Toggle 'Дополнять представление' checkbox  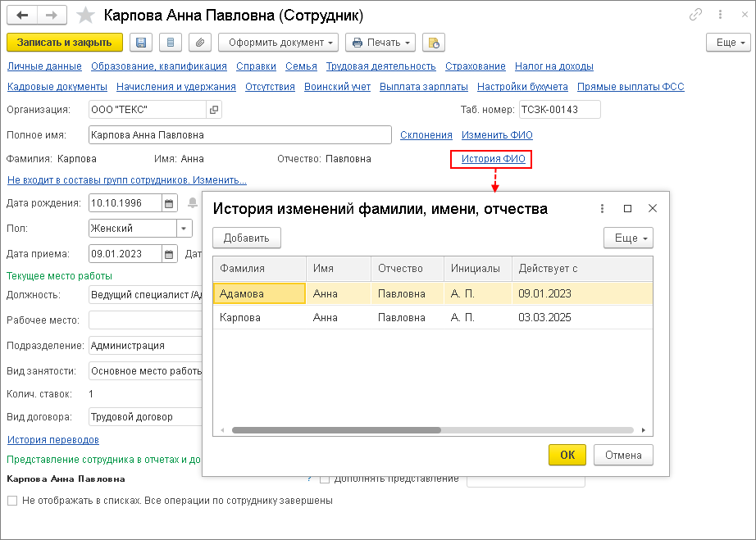tap(325, 479)
